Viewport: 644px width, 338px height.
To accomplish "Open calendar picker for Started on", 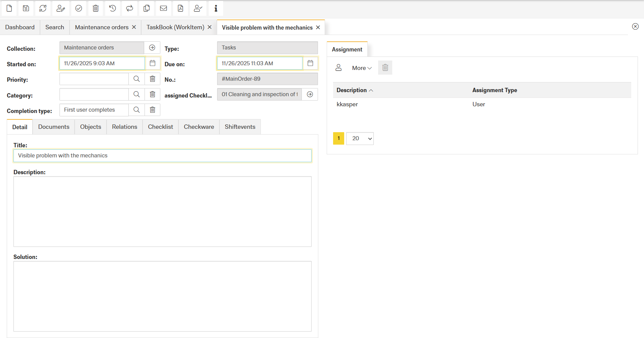I will 152,63.
